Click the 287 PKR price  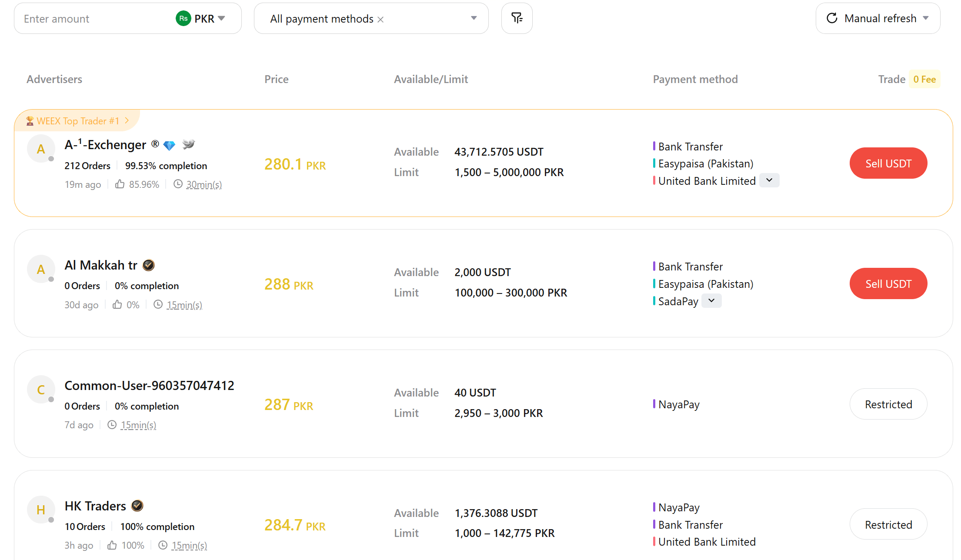click(x=289, y=405)
